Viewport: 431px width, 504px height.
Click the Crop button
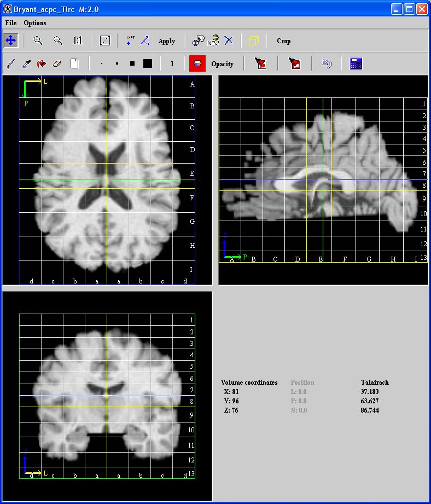click(x=284, y=41)
